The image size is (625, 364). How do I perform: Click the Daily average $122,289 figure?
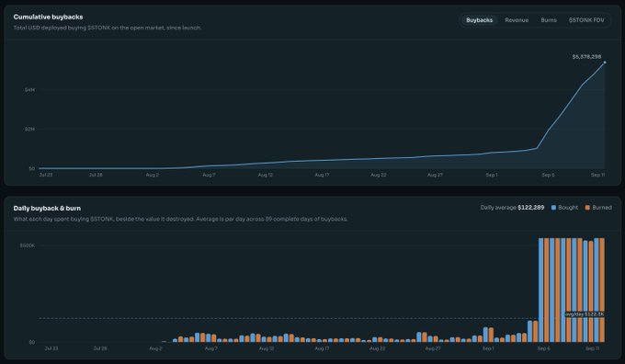(x=512, y=208)
